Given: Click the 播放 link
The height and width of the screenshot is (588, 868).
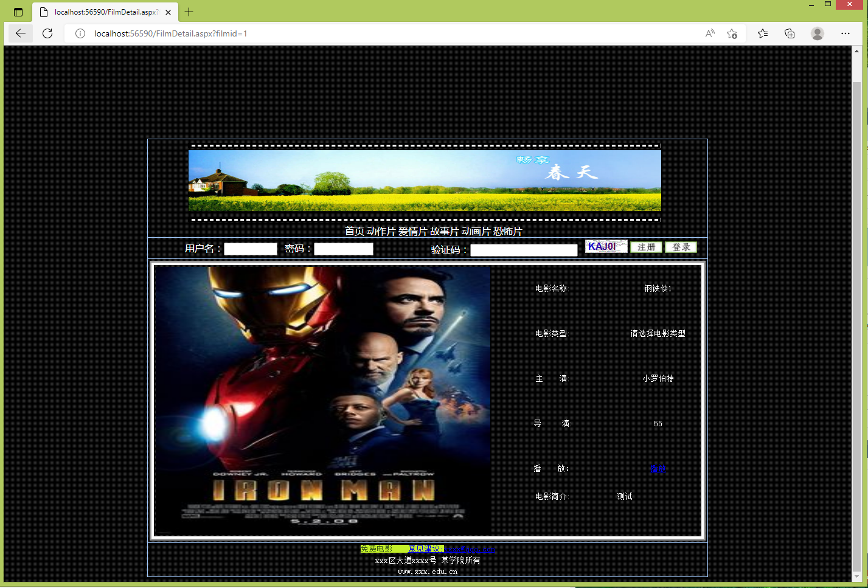Looking at the screenshot, I should [x=658, y=468].
